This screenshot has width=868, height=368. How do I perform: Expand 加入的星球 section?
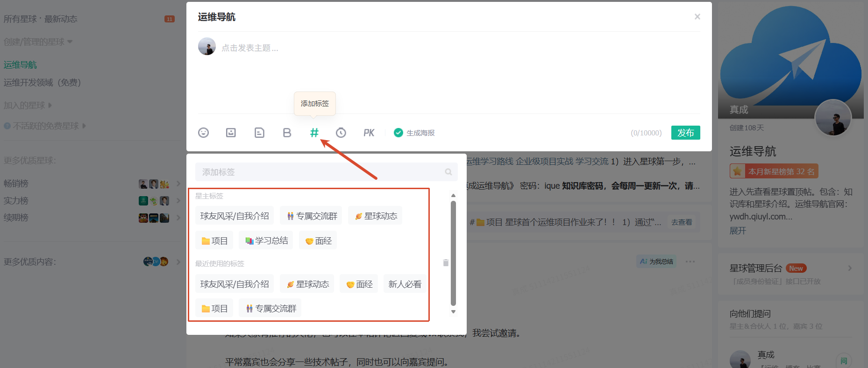pyautogui.click(x=28, y=106)
